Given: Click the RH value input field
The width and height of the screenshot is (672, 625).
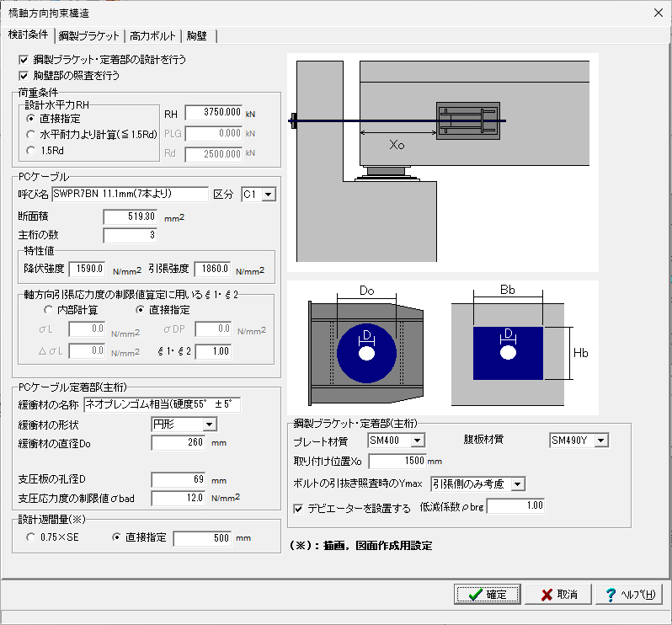Looking at the screenshot, I should [x=214, y=113].
